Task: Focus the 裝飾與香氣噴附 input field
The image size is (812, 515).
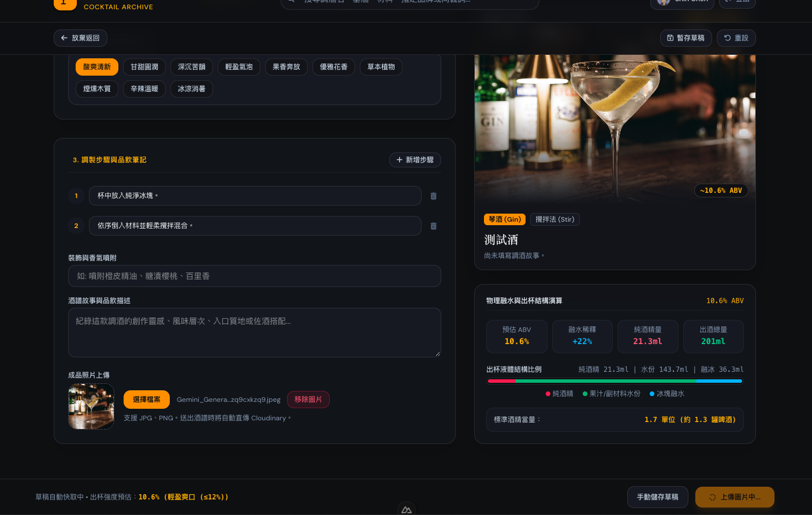Action: click(x=255, y=276)
